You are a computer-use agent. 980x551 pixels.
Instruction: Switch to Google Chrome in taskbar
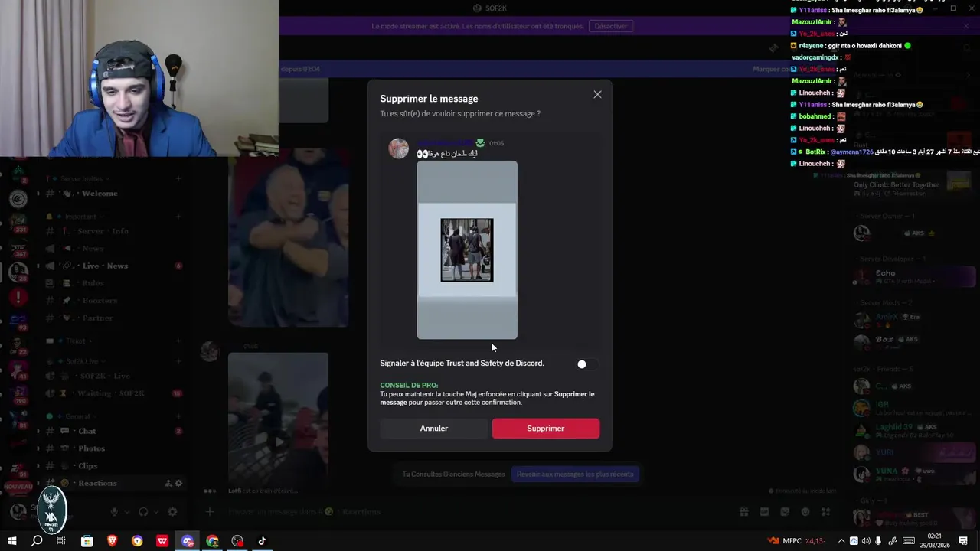[212, 541]
